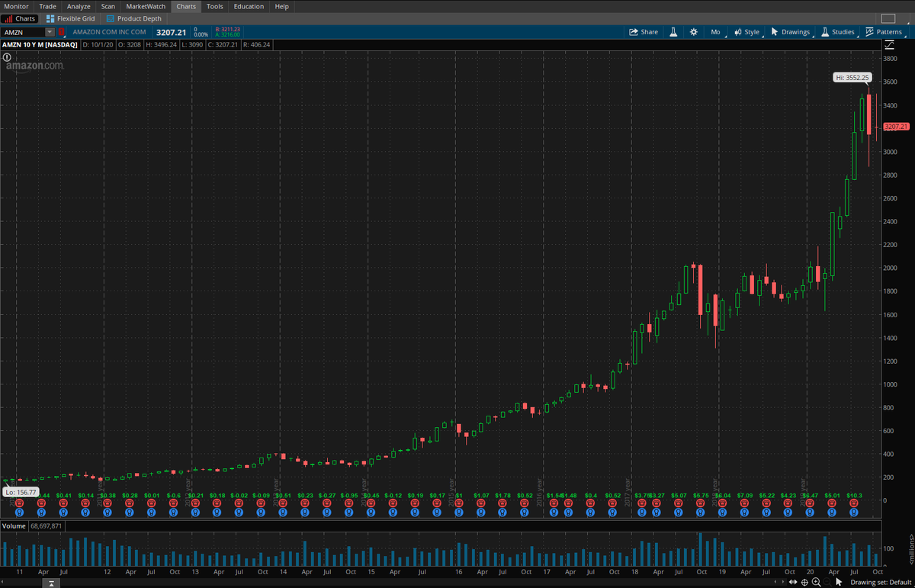Click the AMZN 10 Y M [NASDAQ] chart title
This screenshot has height=588, width=915.
click(x=40, y=45)
